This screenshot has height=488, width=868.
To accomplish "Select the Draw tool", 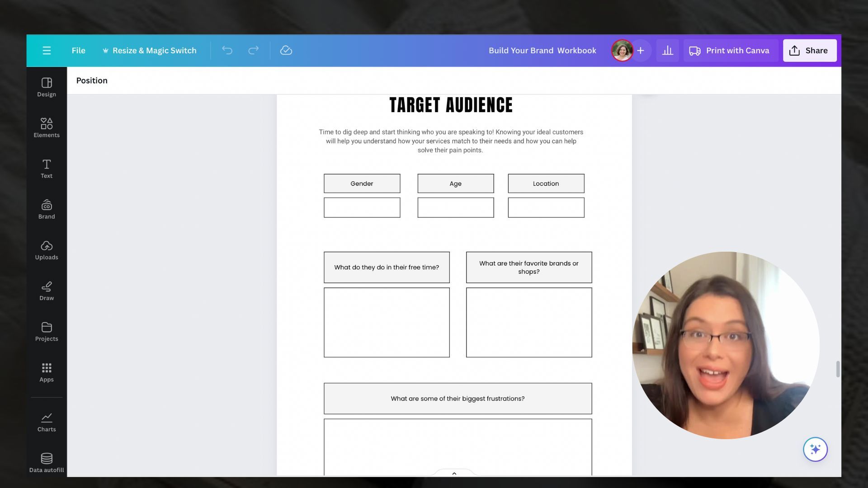I will point(47,291).
